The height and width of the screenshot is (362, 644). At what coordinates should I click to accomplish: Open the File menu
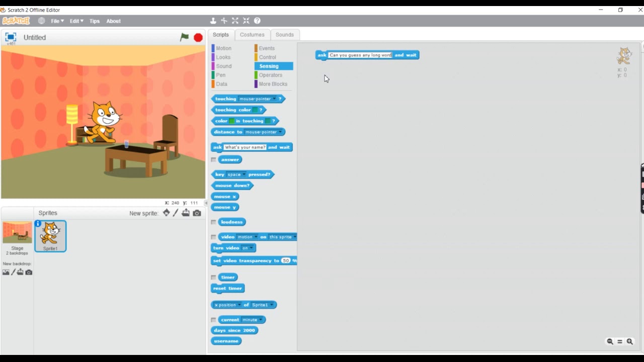pyautogui.click(x=57, y=21)
